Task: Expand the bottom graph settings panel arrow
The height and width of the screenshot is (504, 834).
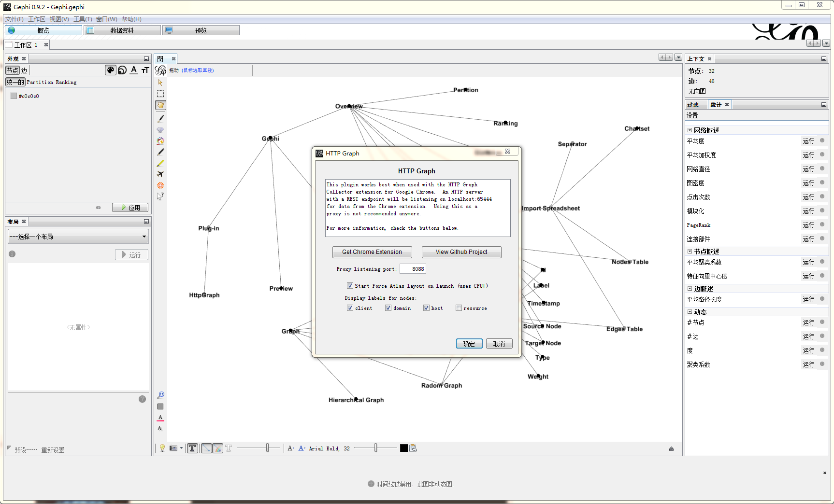Action: (671, 448)
